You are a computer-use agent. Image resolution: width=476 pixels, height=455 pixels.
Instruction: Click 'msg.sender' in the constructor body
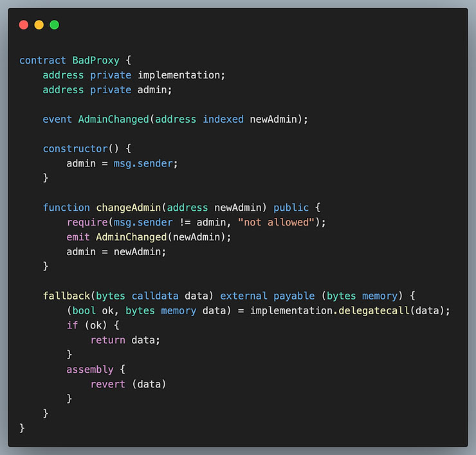click(x=143, y=163)
